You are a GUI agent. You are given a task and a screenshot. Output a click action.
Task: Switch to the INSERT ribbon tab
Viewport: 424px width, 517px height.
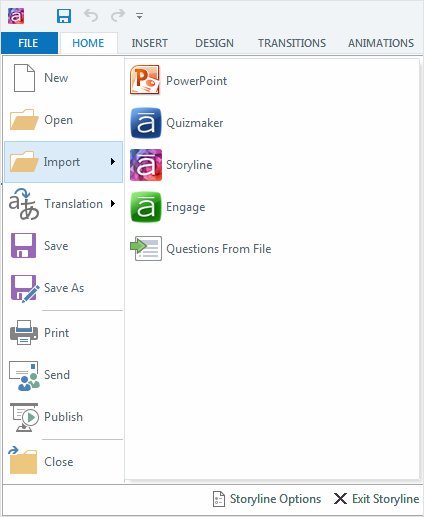149,43
